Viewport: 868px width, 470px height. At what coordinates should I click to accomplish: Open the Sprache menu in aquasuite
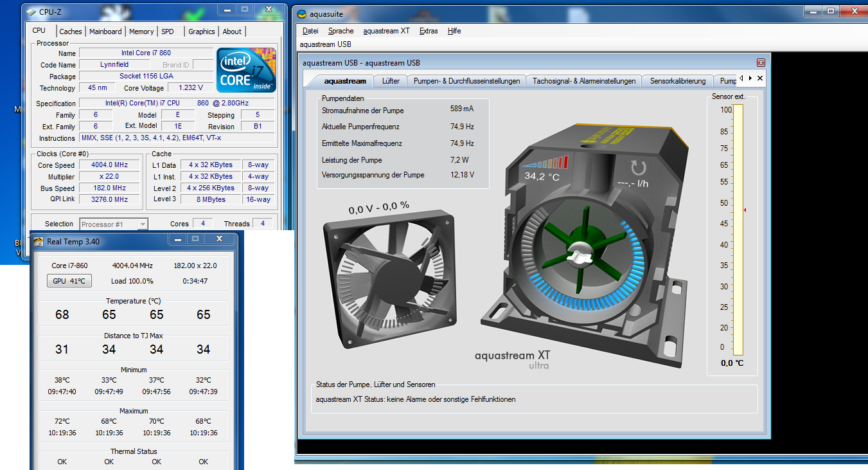(x=341, y=31)
